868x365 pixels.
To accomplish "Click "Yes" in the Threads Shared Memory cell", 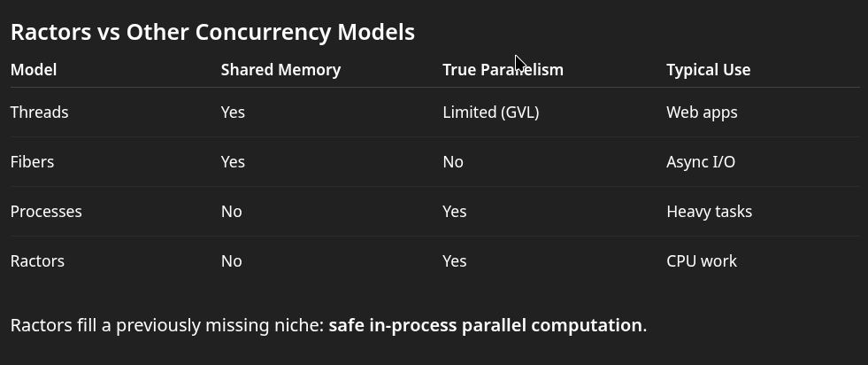I will 233,113.
